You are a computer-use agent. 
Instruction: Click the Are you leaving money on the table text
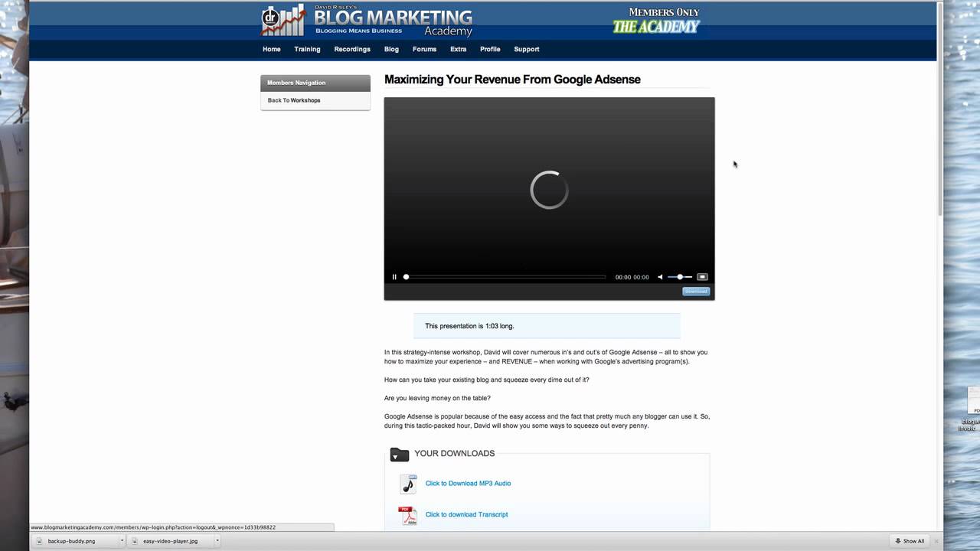point(437,398)
